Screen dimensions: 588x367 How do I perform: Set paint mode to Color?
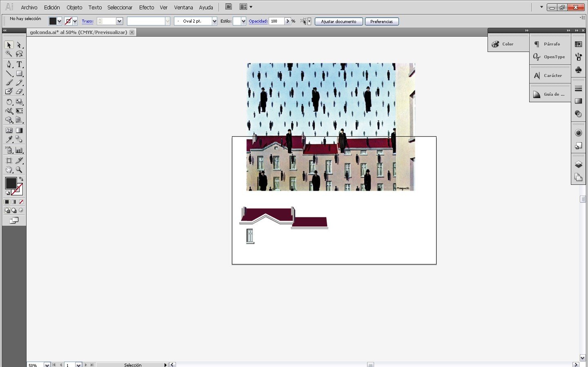[x=7, y=202]
